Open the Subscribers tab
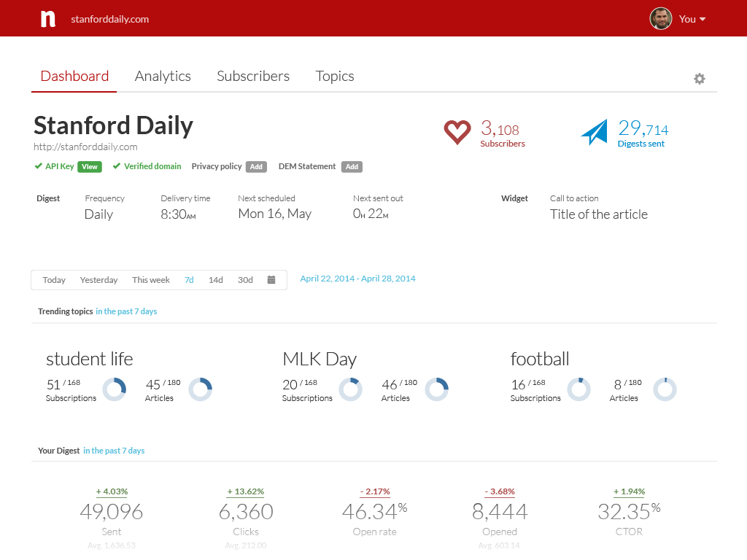The image size is (747, 560). click(253, 77)
